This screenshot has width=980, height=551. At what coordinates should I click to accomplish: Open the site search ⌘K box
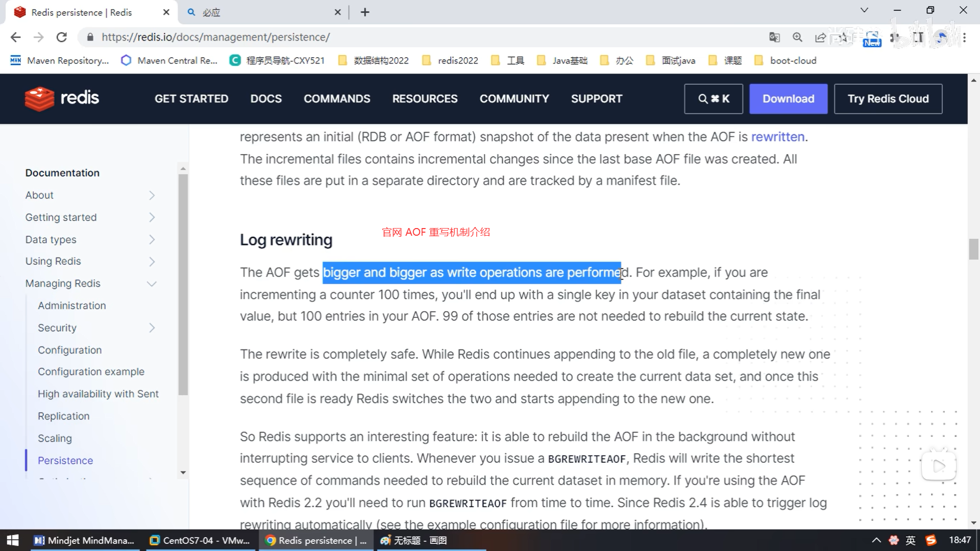click(714, 98)
